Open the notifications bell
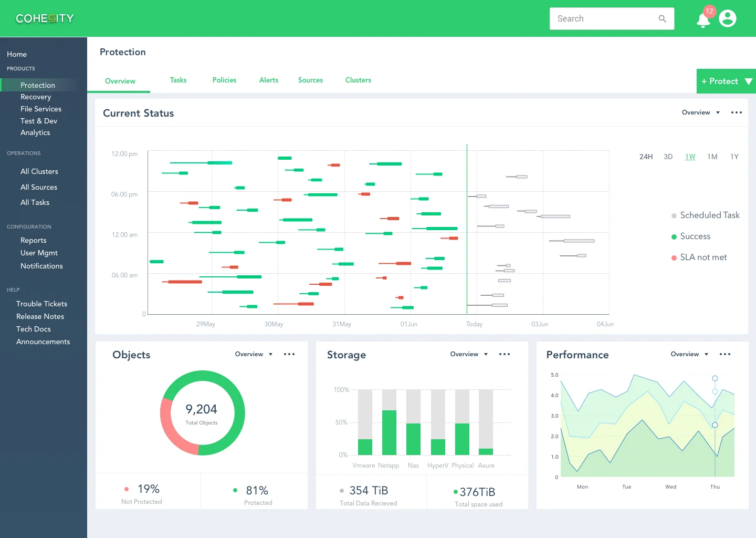The image size is (756, 538). click(x=703, y=20)
